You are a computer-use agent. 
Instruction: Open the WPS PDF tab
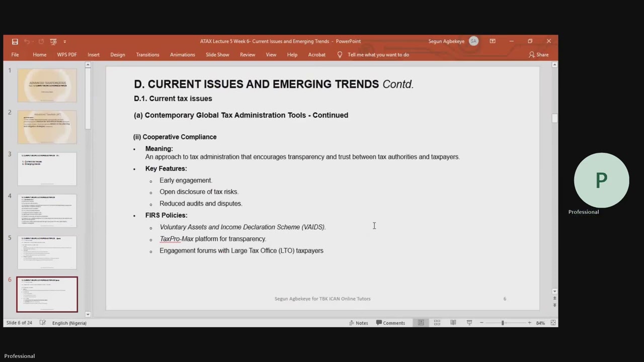67,55
